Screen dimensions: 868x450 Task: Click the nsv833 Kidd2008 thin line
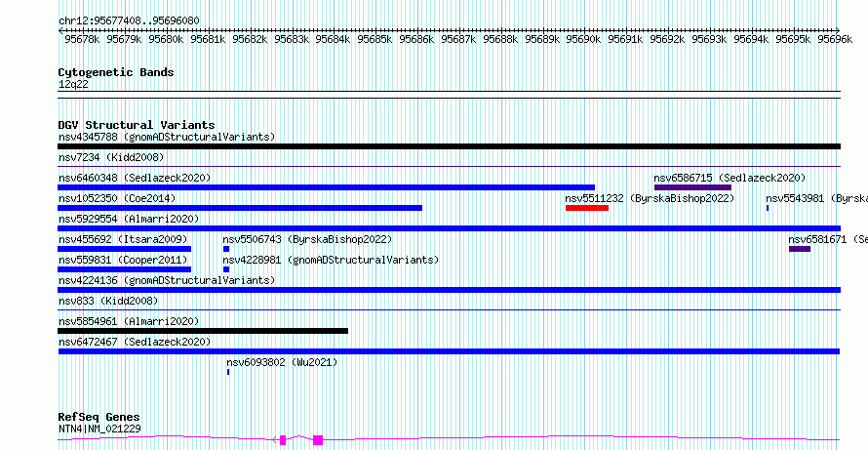click(449, 310)
